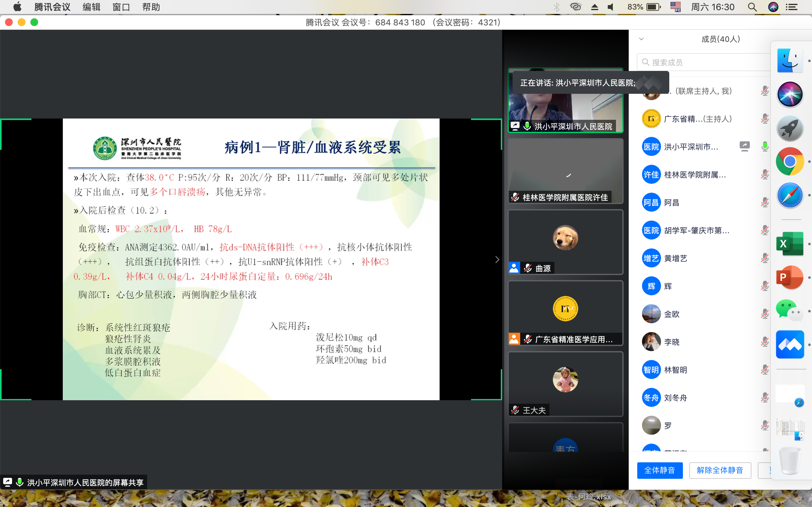The height and width of the screenshot is (507, 812).
Task: Click the green microphone icon beside 洪小平深圳市
Action: [765, 146]
